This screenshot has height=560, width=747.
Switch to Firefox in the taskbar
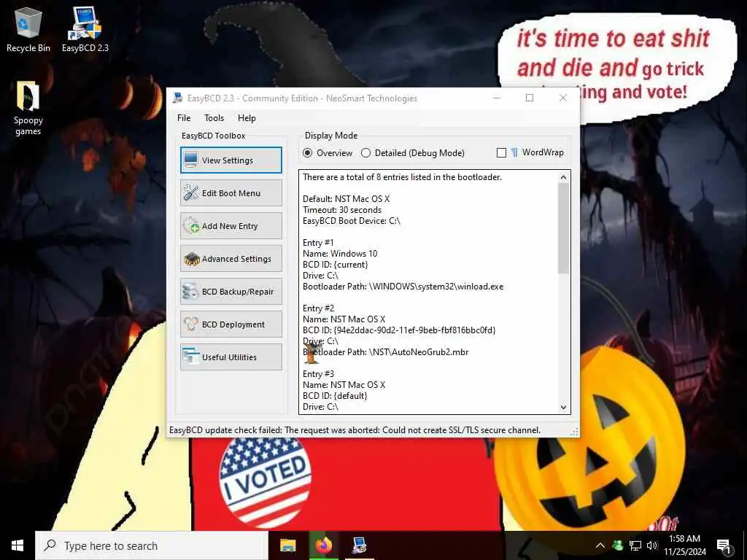[323, 545]
